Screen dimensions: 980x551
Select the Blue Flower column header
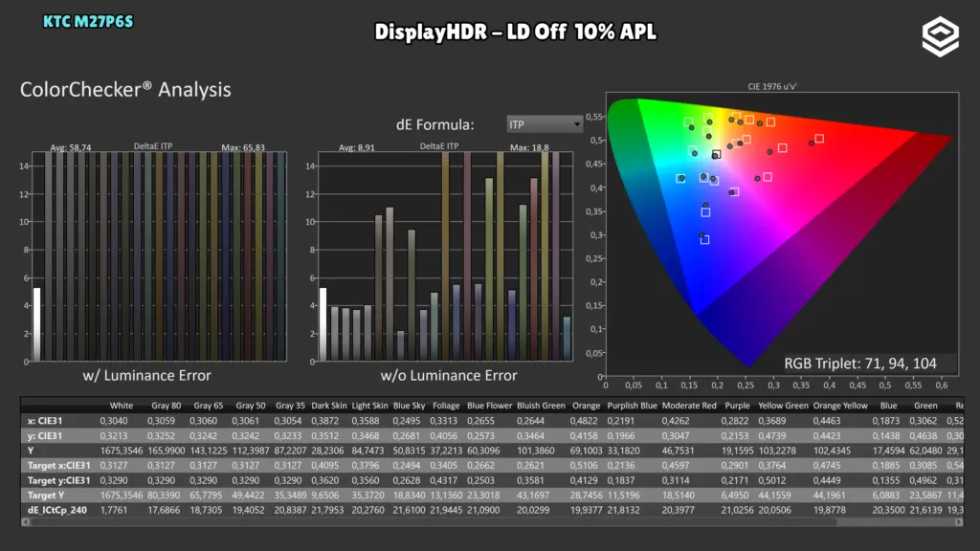489,406
